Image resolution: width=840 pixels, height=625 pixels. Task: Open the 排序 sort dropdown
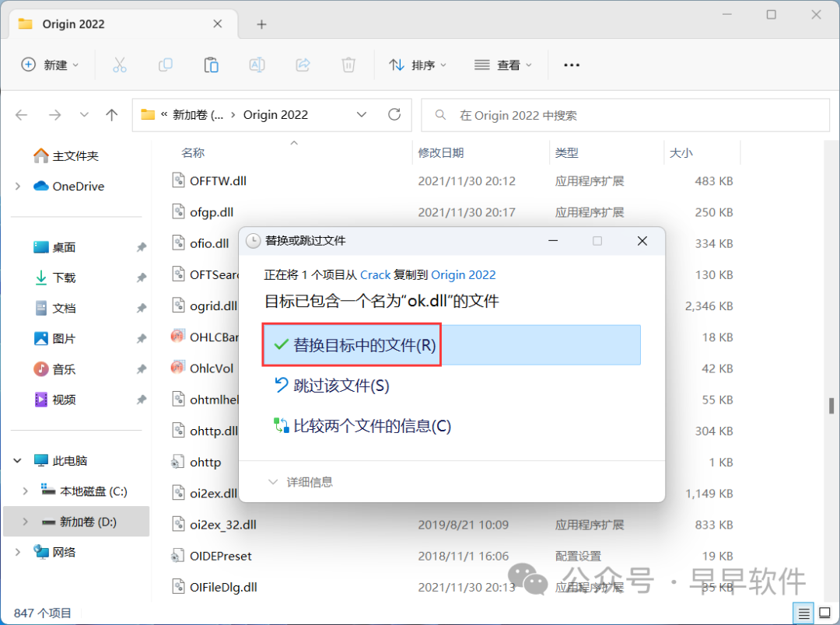click(418, 65)
